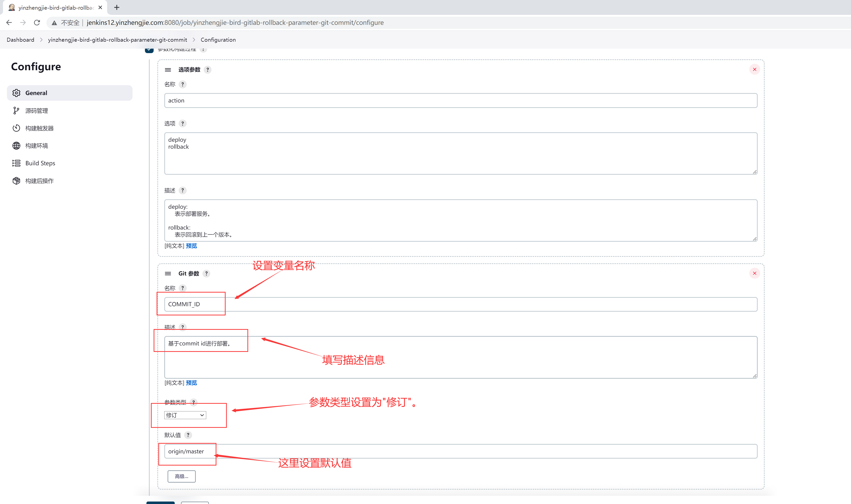Click 预览 link under 选项参数 description
The height and width of the screenshot is (504, 851).
click(191, 246)
